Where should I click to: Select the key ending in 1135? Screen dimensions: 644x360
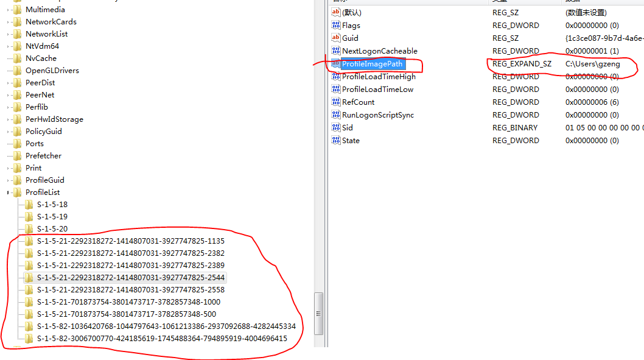tap(130, 241)
